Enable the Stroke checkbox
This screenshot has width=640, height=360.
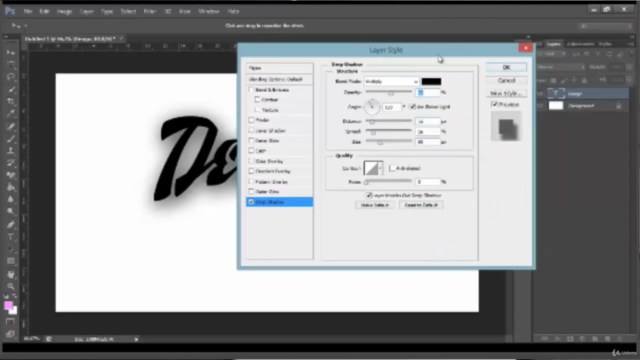click(251, 120)
